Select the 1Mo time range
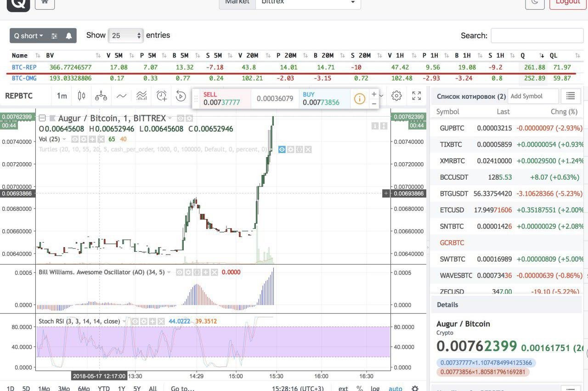 click(44, 388)
